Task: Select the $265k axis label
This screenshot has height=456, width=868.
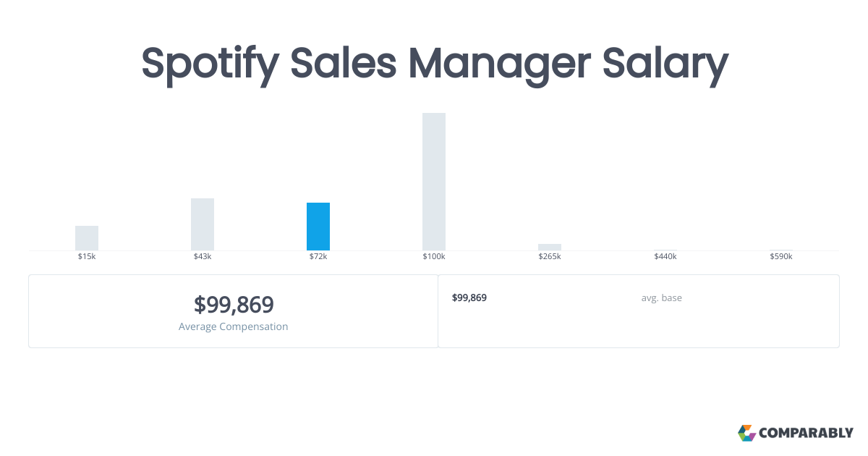Action: [550, 257]
